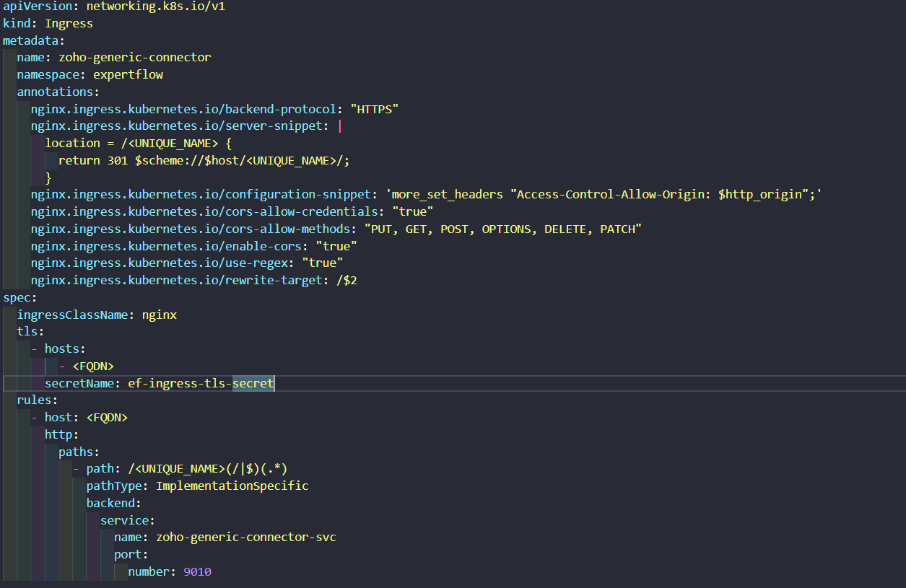Click the ImplementationSpecific pathType value
Image resolution: width=906 pixels, height=588 pixels.
(232, 486)
